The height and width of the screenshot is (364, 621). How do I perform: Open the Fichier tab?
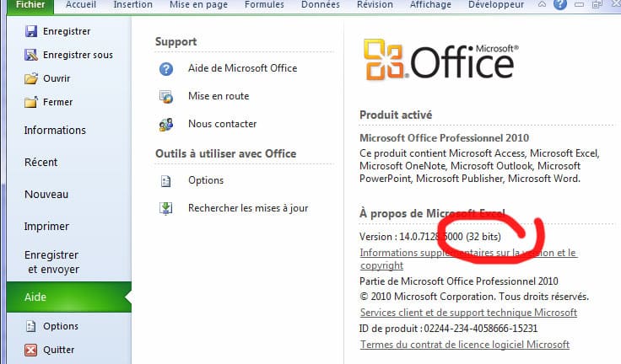(x=29, y=5)
